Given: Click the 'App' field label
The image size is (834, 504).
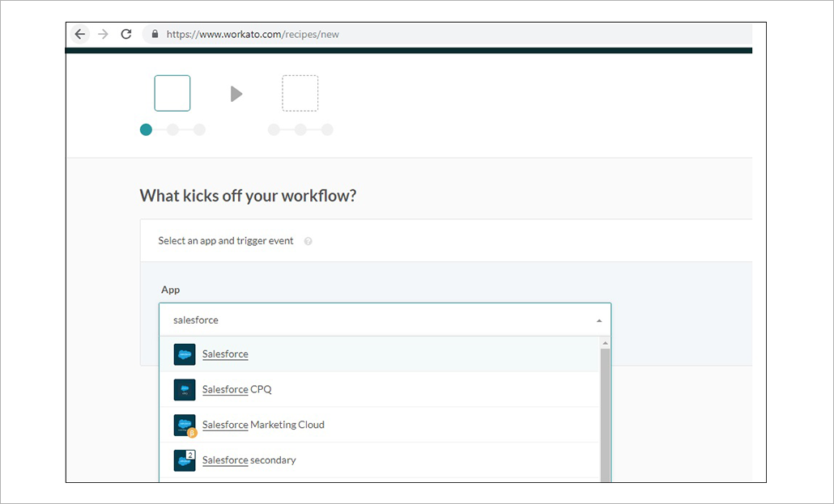Looking at the screenshot, I should [170, 290].
